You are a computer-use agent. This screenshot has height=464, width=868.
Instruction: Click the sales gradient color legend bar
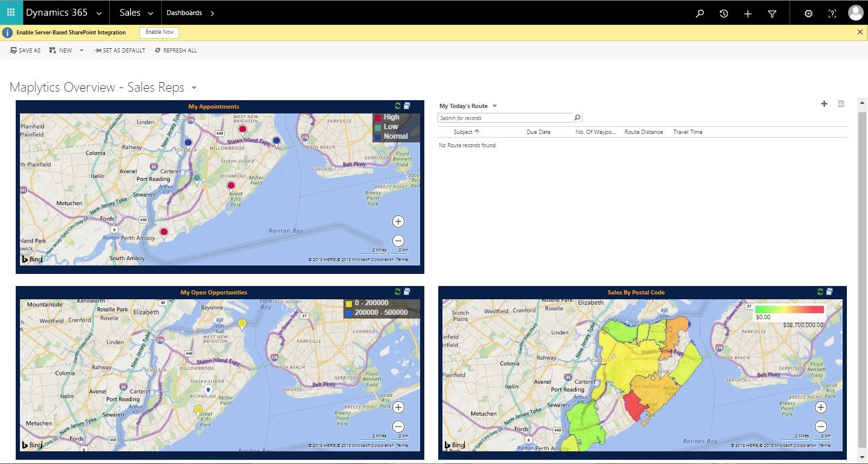coord(790,310)
